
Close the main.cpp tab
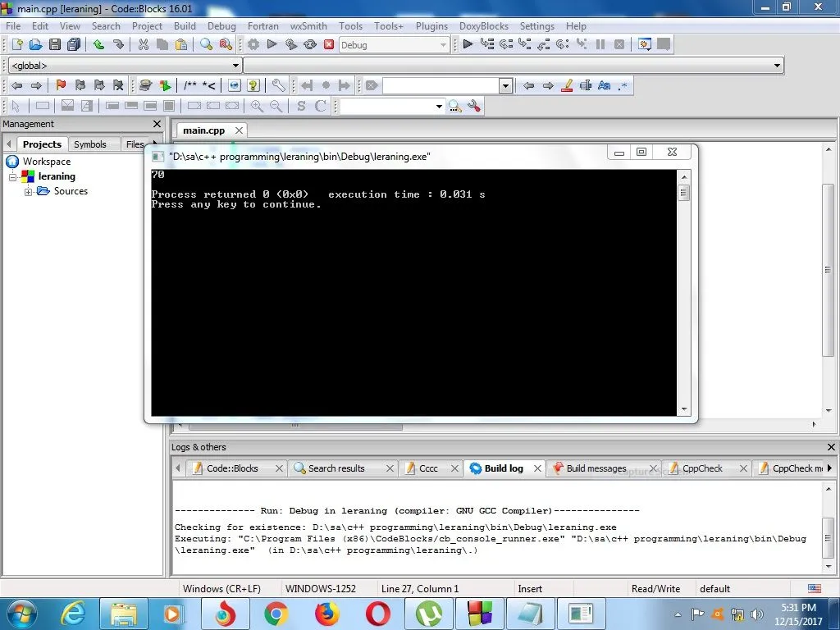coord(239,130)
